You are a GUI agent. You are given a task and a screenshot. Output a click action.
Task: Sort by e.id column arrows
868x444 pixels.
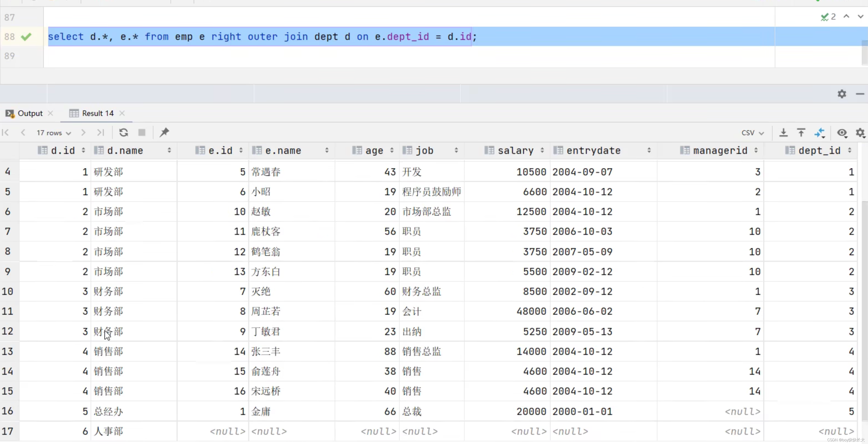pyautogui.click(x=241, y=150)
